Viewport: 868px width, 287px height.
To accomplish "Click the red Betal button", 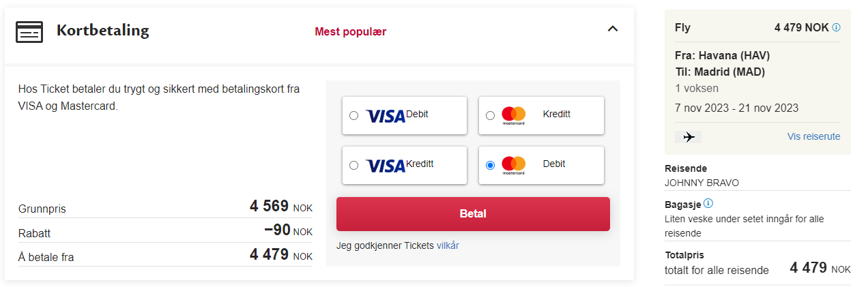I will 473,214.
